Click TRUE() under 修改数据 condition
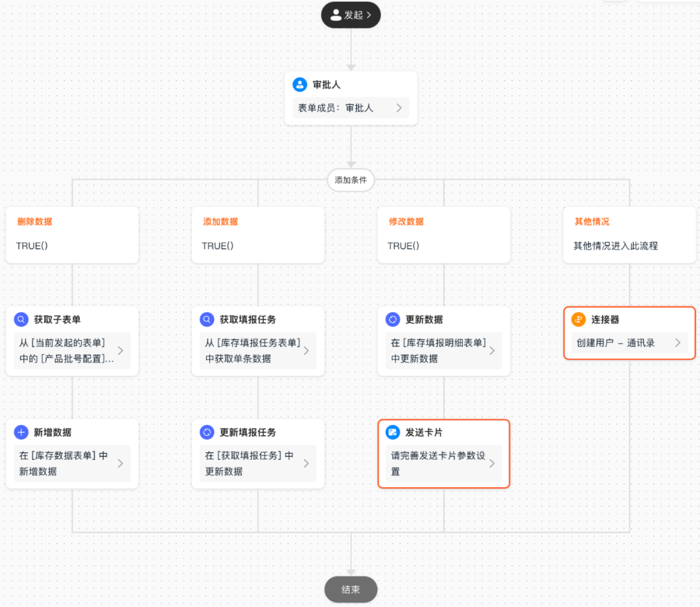This screenshot has height=607, width=700. (x=403, y=246)
